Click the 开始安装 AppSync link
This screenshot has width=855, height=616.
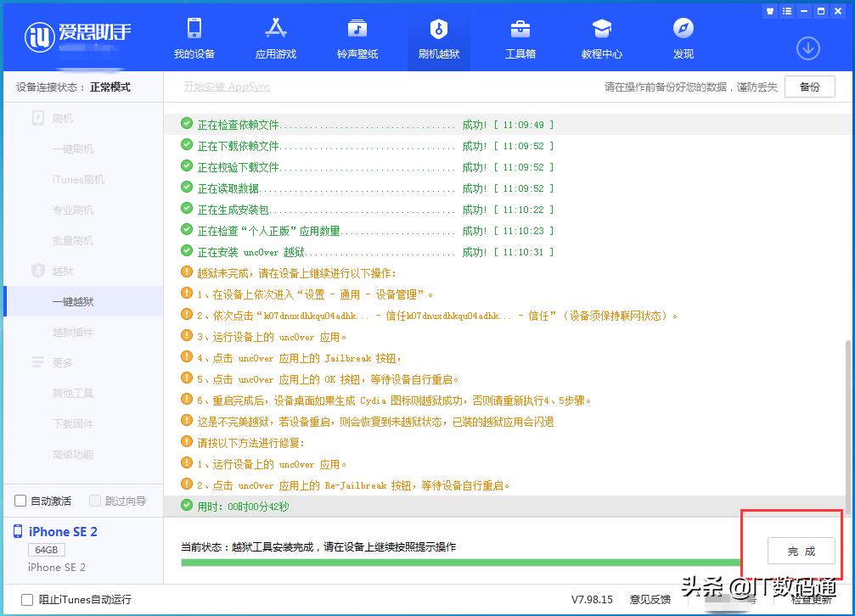click(227, 86)
